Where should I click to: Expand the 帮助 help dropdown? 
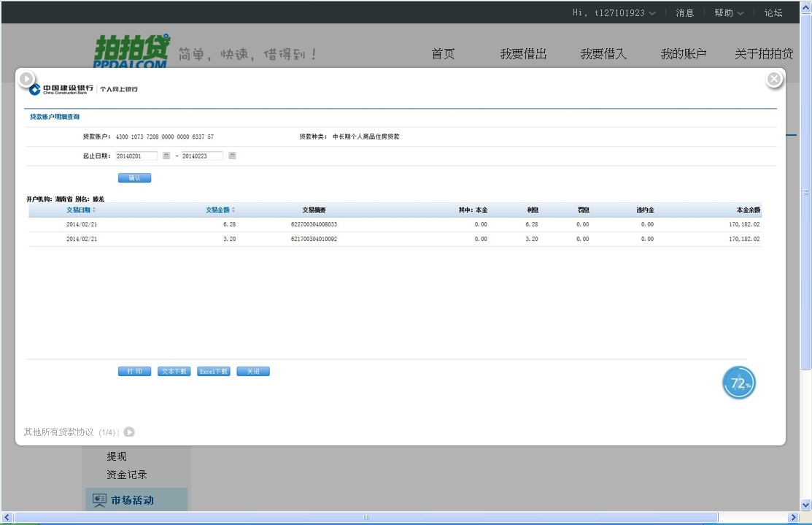click(729, 12)
